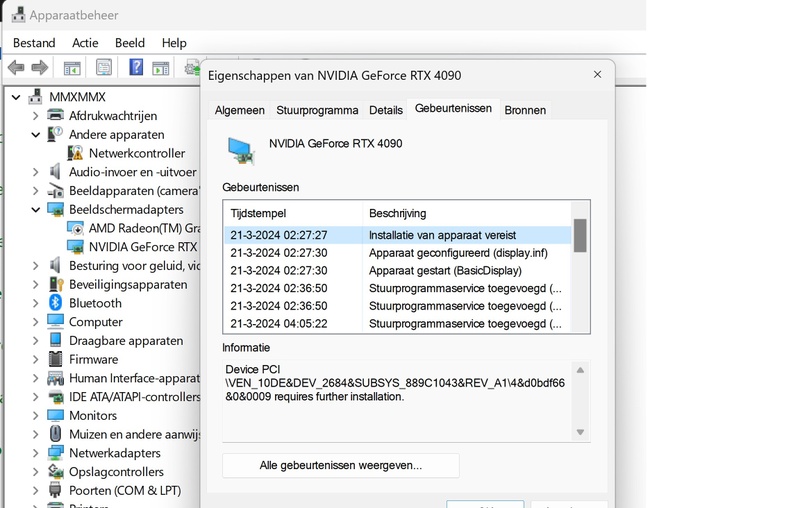The width and height of the screenshot is (800, 508).
Task: Click the show/hide console tree toolbar icon
Action: 72,67
